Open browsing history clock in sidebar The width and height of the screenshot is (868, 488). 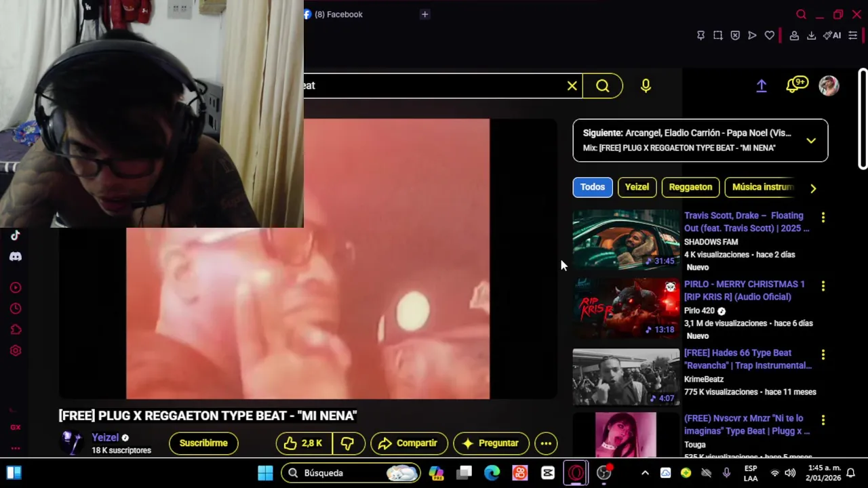pos(16,308)
